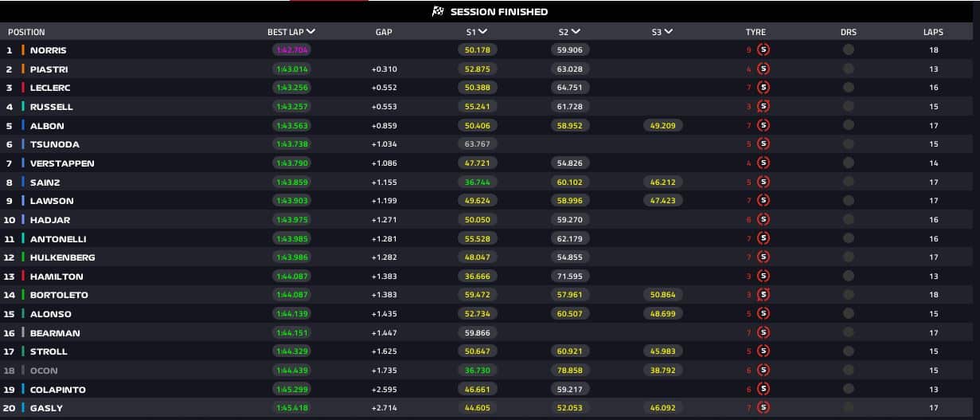Click the orange team colour bar beside Norris
The height and width of the screenshot is (420, 980).
click(23, 49)
